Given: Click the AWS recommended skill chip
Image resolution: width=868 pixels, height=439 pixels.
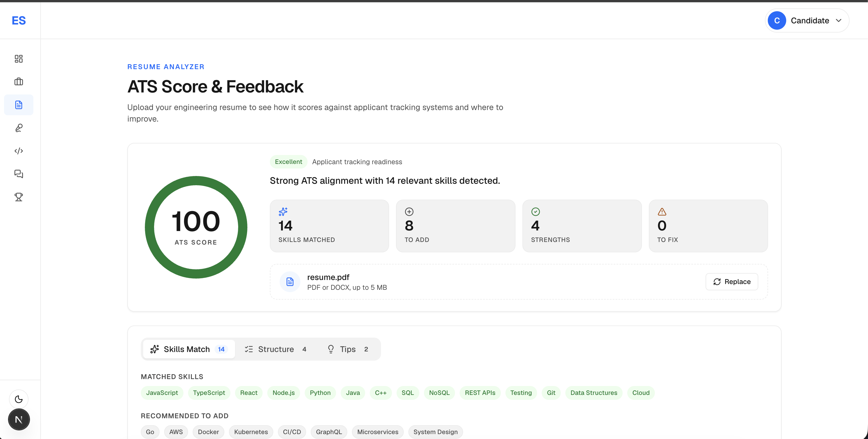Looking at the screenshot, I should click(176, 432).
